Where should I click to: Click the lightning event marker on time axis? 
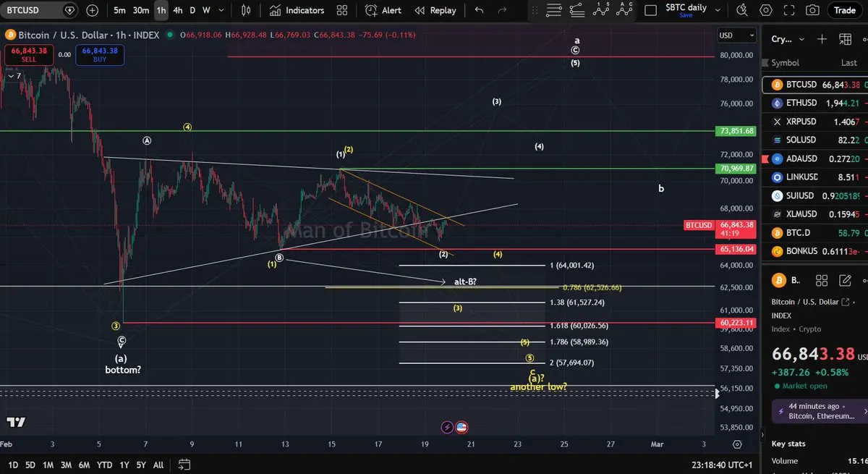click(x=447, y=428)
